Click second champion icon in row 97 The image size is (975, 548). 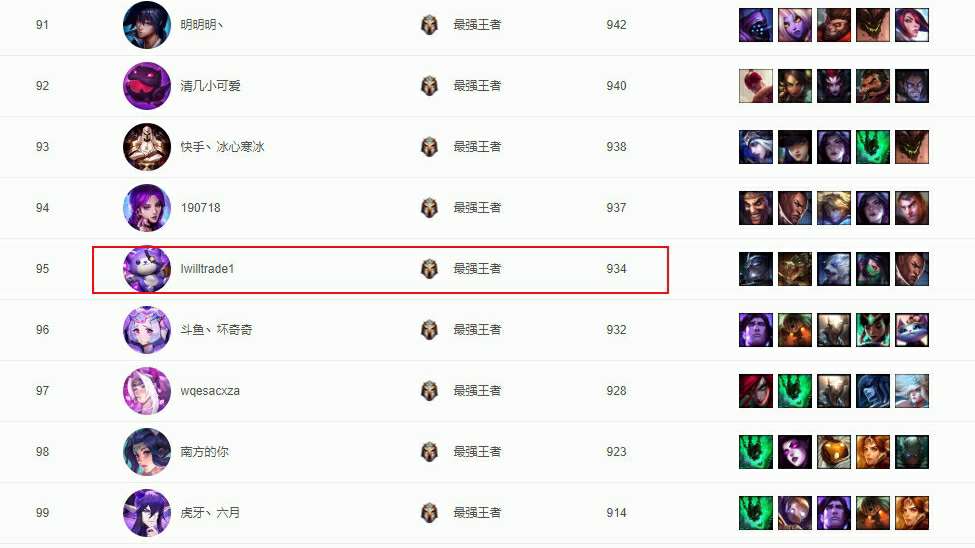(x=795, y=391)
